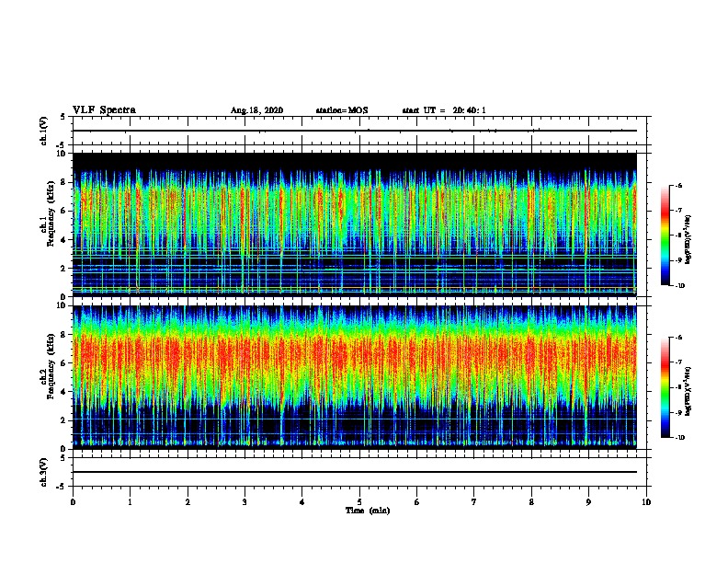Click the "9" tick on the time axis
The height and width of the screenshot is (563, 728).
click(x=588, y=501)
